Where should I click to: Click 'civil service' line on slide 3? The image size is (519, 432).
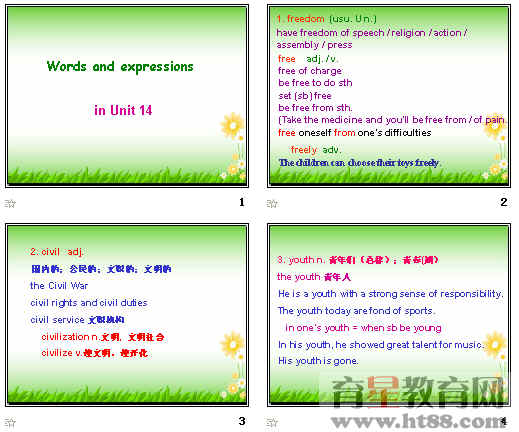point(77,320)
